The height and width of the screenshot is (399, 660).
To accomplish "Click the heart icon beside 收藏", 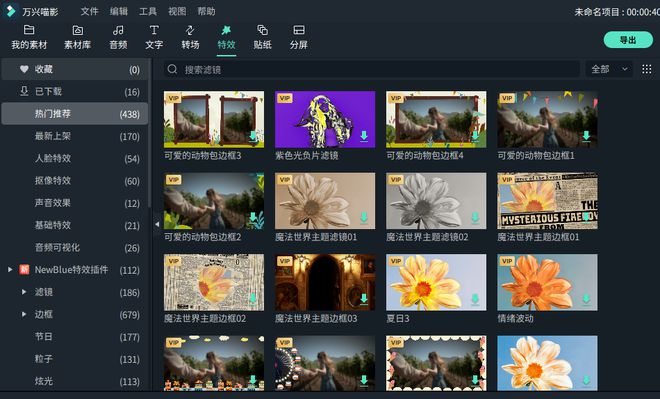I will (24, 69).
